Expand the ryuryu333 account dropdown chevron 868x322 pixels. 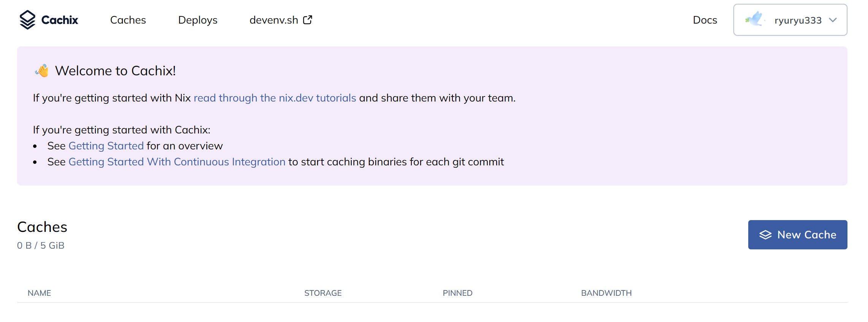pyautogui.click(x=833, y=20)
